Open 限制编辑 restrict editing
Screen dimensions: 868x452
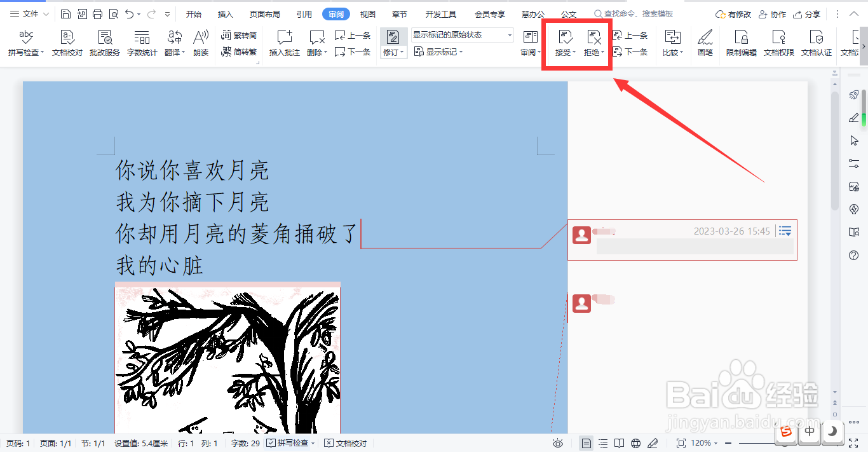(742, 44)
